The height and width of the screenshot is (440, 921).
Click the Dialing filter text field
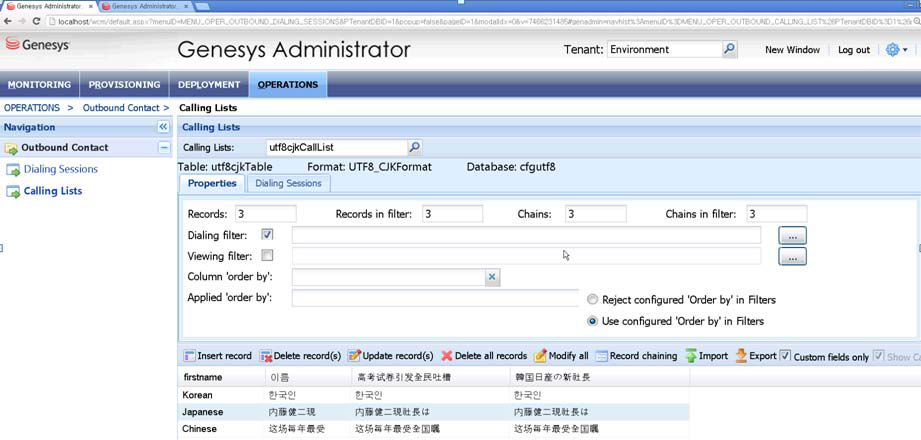pos(526,235)
